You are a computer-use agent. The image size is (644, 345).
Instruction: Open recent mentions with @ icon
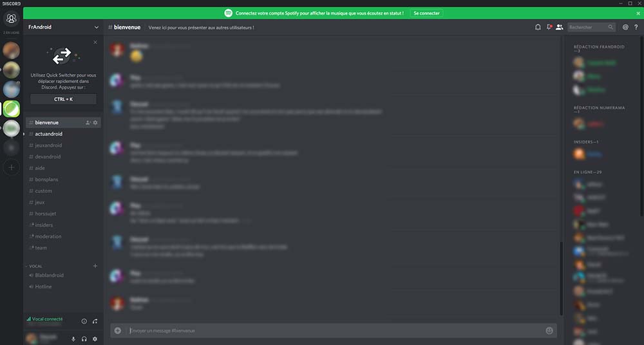click(x=625, y=27)
